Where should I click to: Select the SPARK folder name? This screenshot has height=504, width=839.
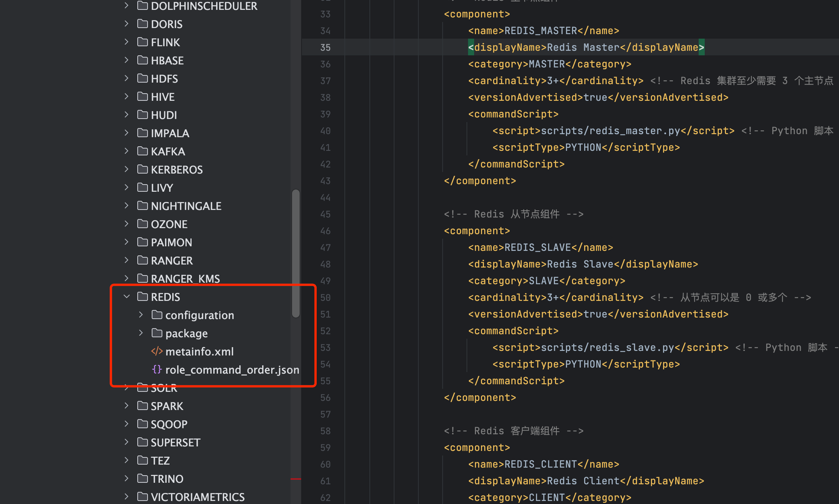(x=167, y=406)
